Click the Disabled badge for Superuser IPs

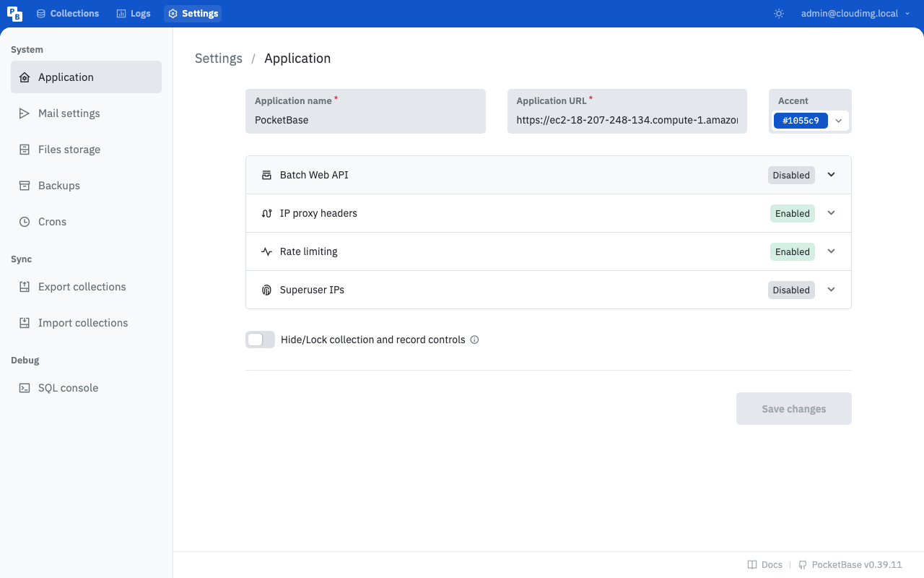[791, 290]
